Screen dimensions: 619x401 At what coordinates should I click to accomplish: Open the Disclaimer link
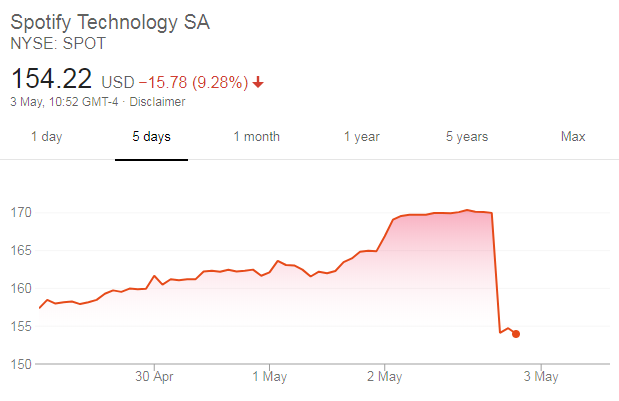[x=156, y=101]
